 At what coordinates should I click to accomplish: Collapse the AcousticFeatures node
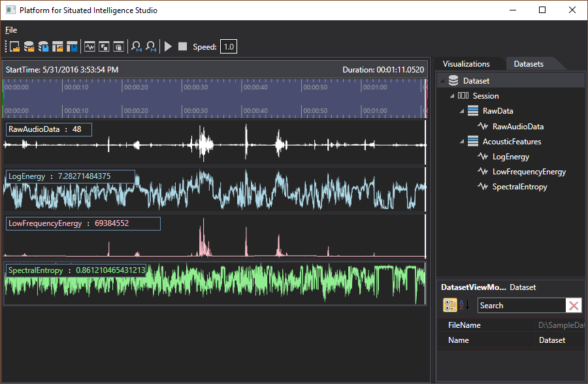click(461, 141)
